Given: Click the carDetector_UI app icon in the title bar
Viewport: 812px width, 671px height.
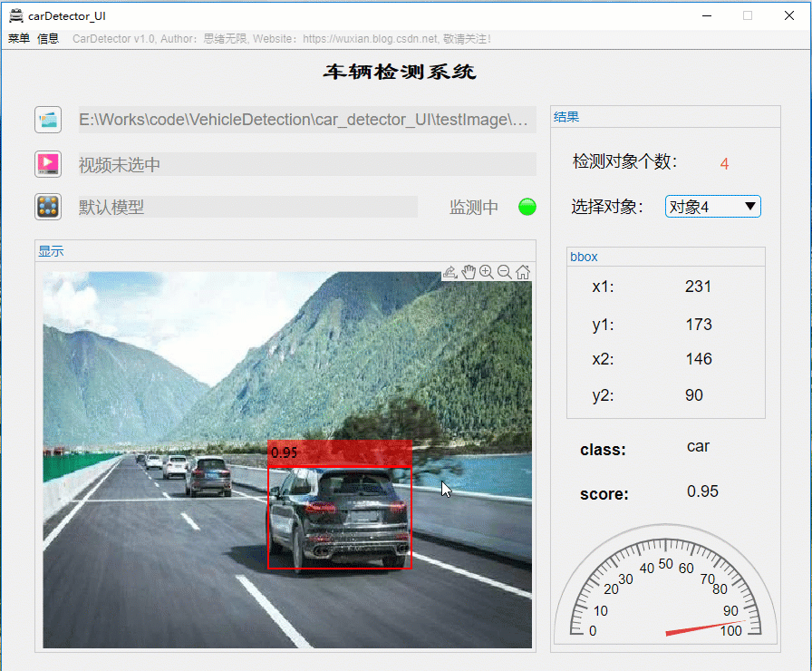Looking at the screenshot, I should 16,16.
